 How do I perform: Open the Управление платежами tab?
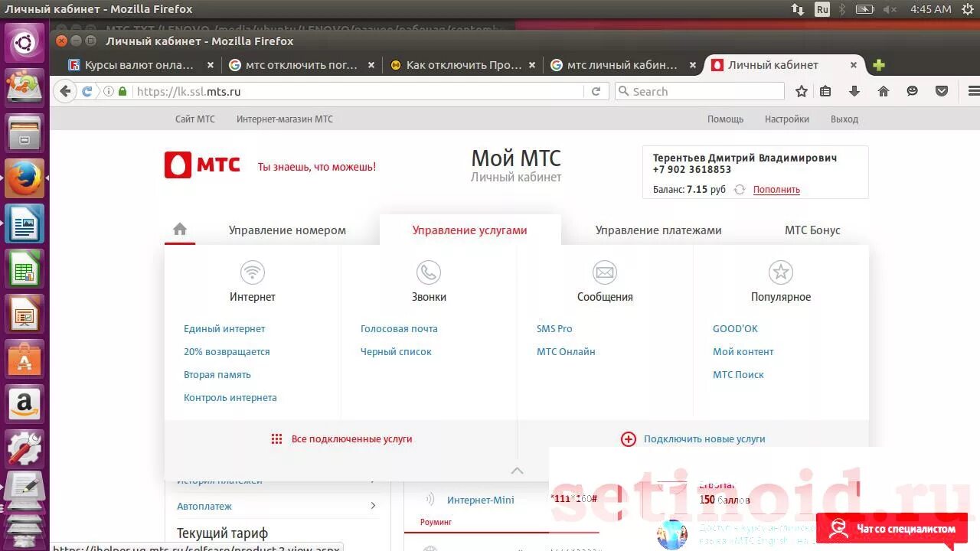pos(658,230)
